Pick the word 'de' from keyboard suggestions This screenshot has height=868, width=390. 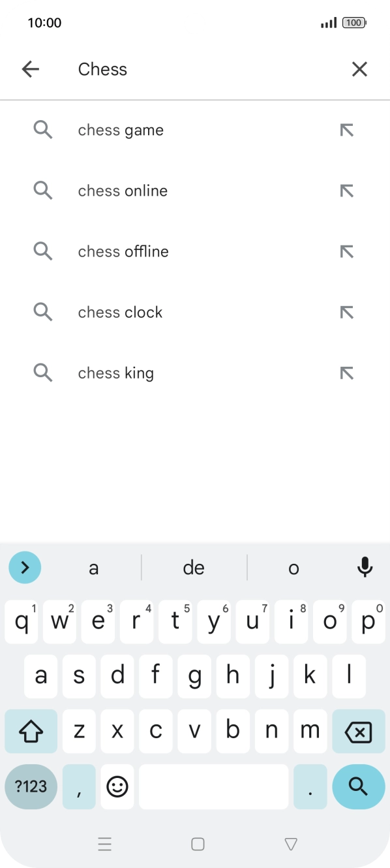[x=193, y=568]
